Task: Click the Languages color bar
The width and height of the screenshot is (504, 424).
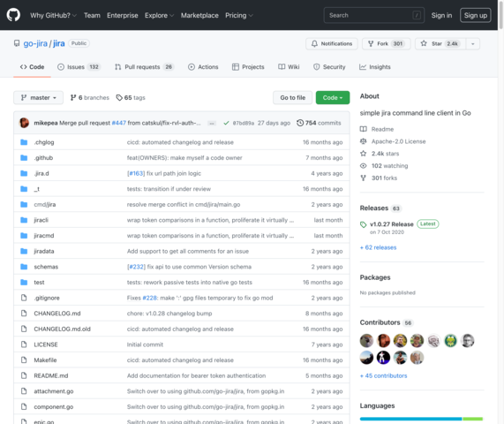Action: (x=421, y=419)
